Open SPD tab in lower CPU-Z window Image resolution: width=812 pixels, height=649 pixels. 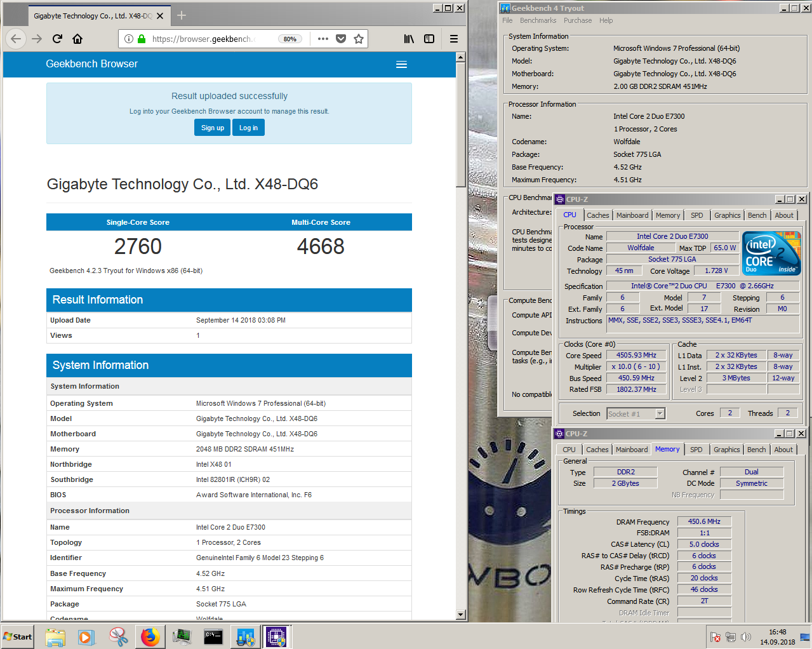click(696, 450)
